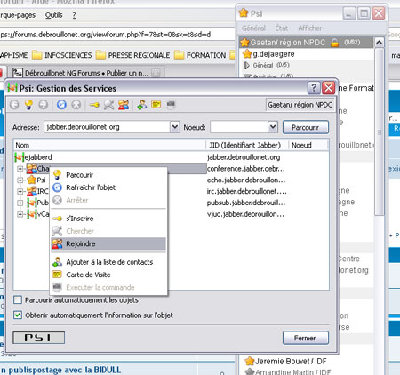This screenshot has width=400, height=375.
Task: Click the grey Stop icon in the toolbar
Action: 76,105
